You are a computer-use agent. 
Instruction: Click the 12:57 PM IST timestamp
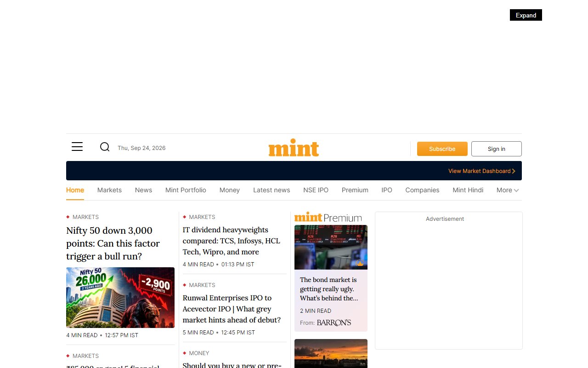122,335
